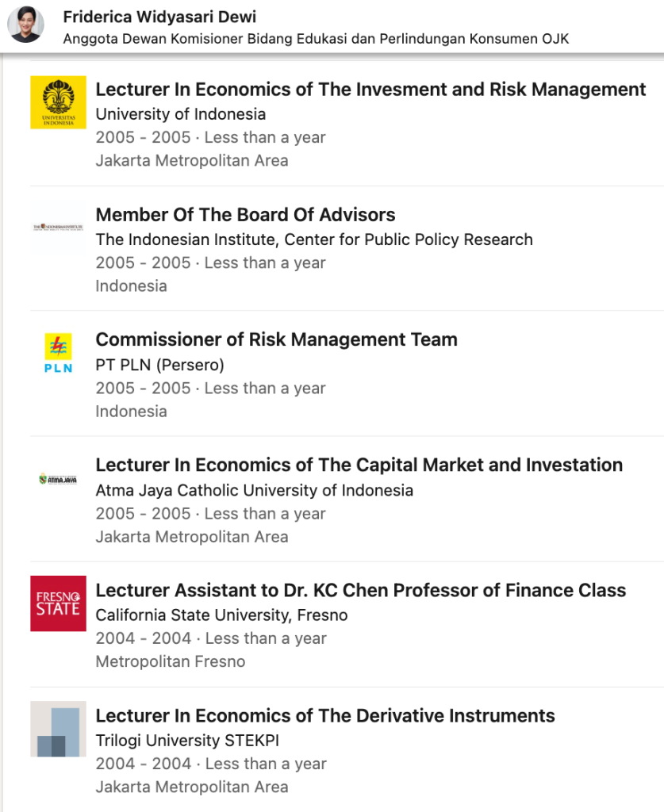
Task: Click Friderica's profile photo in header
Action: click(25, 25)
